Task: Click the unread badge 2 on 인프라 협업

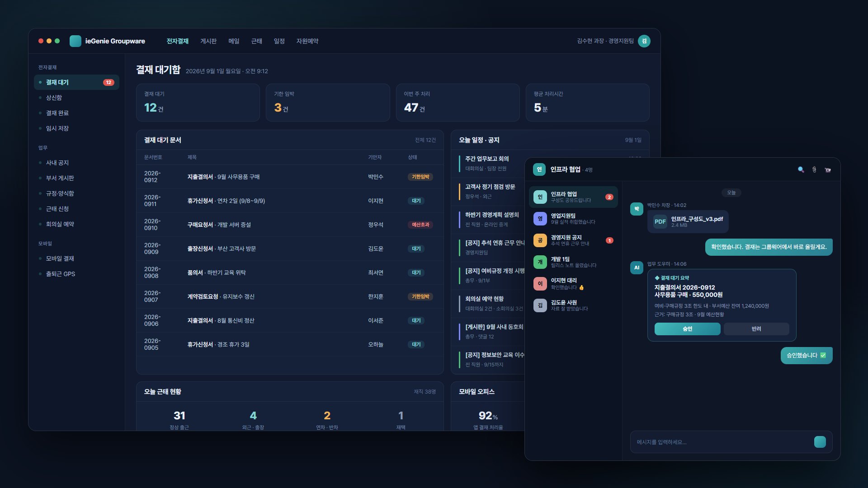Action: (x=609, y=197)
